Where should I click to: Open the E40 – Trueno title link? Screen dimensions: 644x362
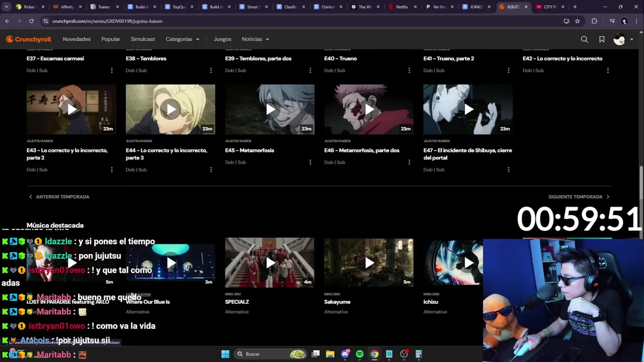click(x=341, y=58)
